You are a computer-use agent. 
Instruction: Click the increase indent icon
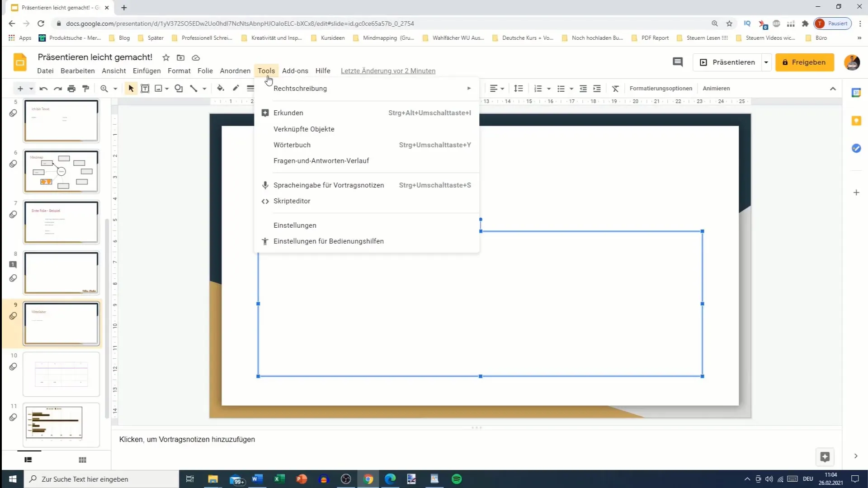(x=597, y=89)
